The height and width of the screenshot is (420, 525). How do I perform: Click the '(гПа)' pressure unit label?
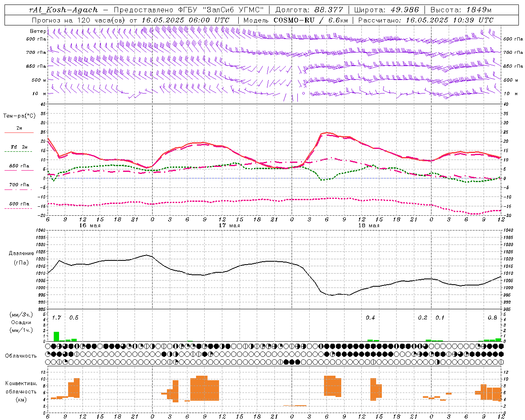[x=21, y=263]
